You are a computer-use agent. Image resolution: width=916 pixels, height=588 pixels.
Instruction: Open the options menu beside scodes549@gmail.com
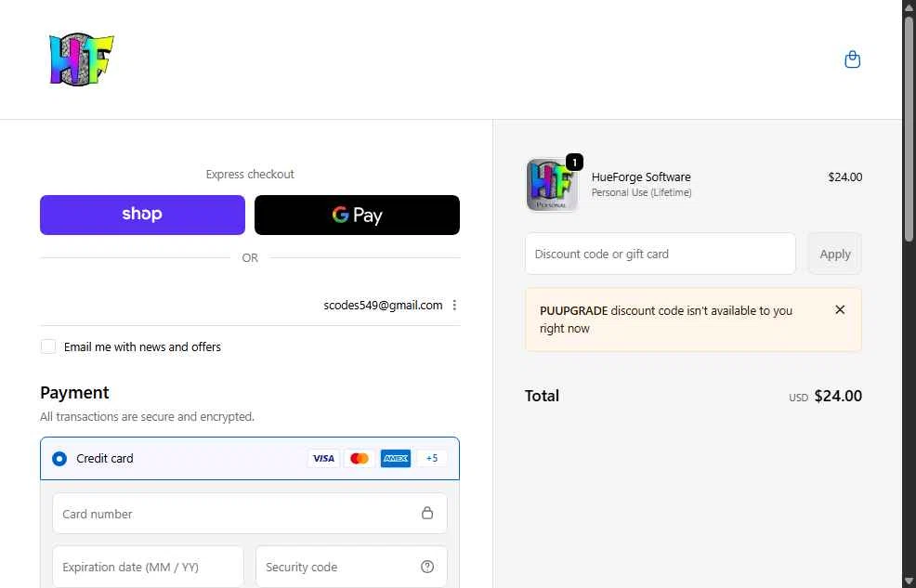click(454, 306)
